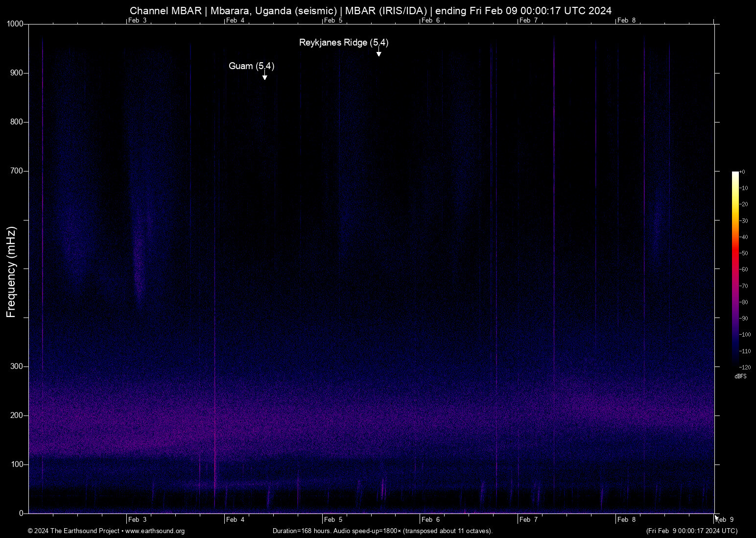Screen dimensions: 756x538
Task: Select the Guam (5.4) earthquake label
Action: pos(251,66)
